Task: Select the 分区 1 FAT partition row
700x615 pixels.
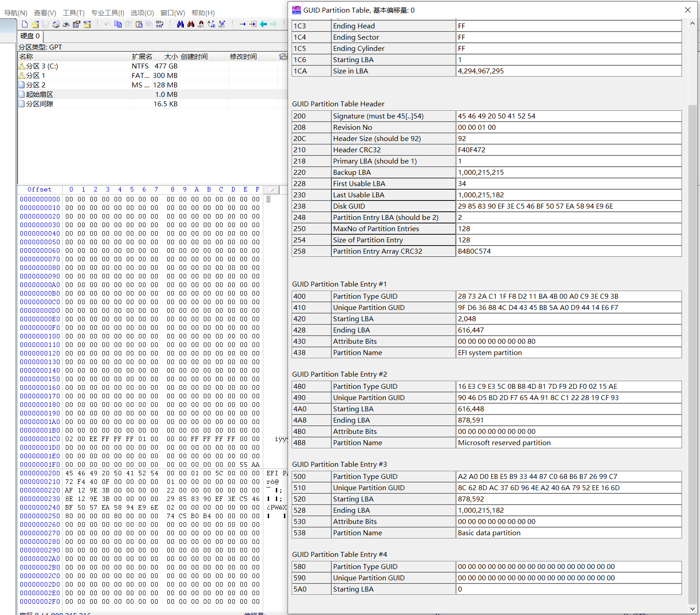Action: point(152,76)
